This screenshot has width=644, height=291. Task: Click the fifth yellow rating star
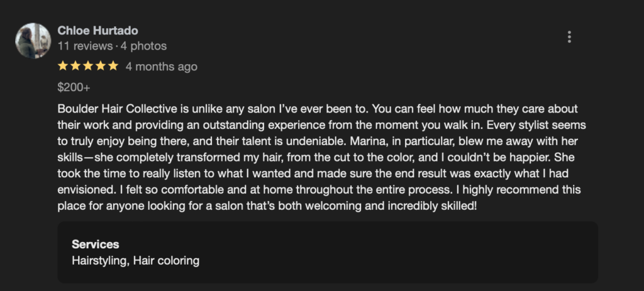pos(113,66)
